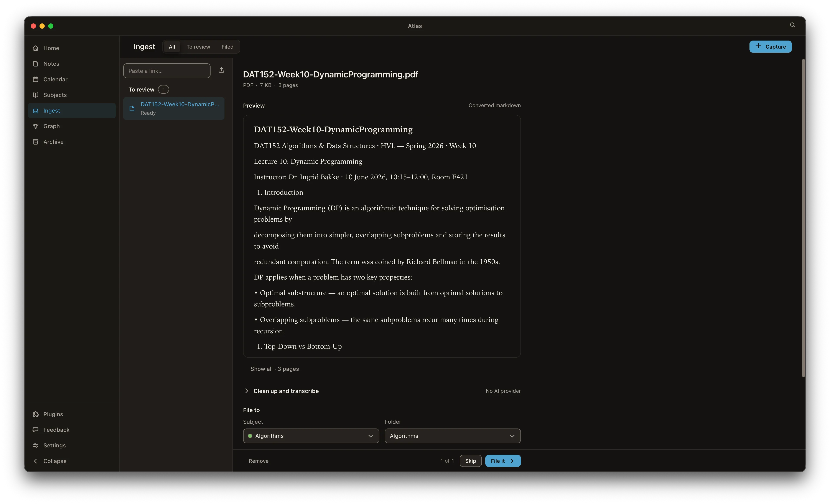Click in the Paste a link field

(167, 71)
